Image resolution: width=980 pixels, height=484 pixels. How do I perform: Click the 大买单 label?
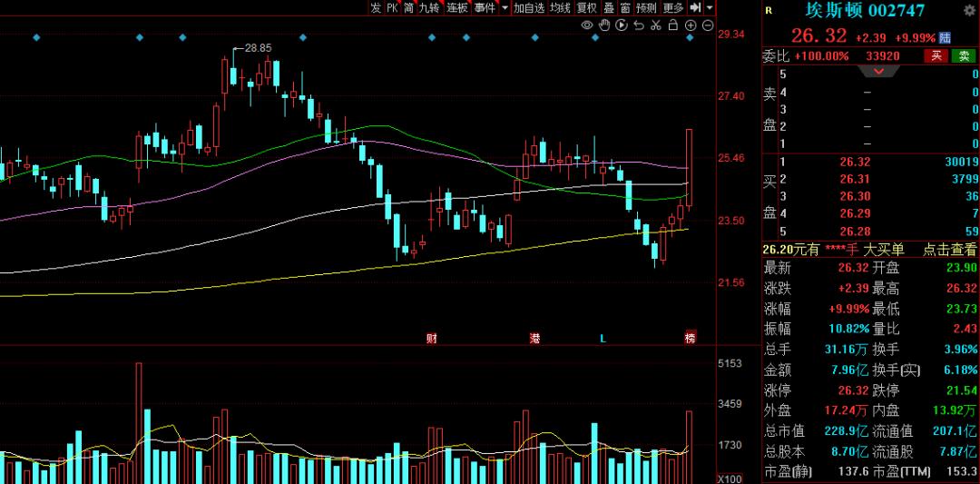[884, 250]
